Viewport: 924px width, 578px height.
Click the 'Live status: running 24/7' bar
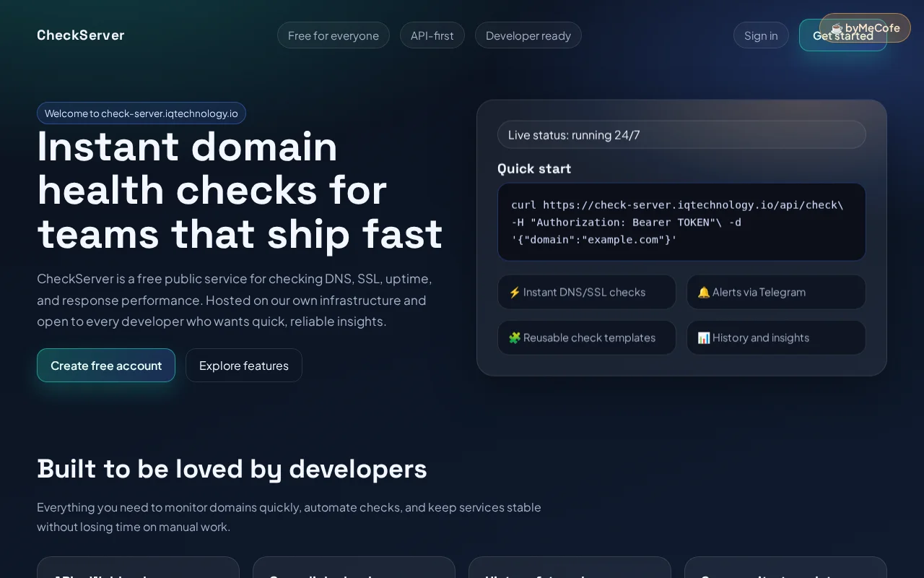pos(681,134)
